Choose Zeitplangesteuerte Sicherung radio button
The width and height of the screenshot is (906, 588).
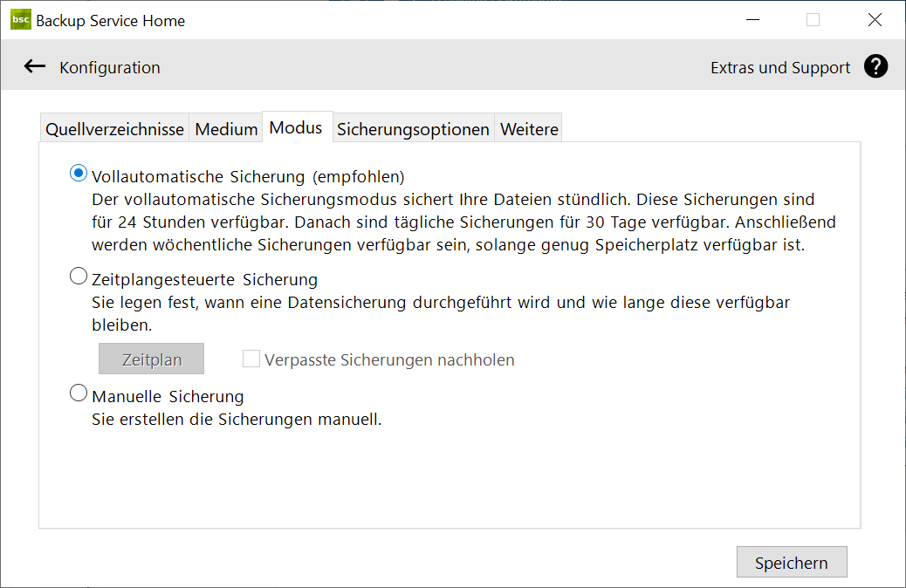79,277
